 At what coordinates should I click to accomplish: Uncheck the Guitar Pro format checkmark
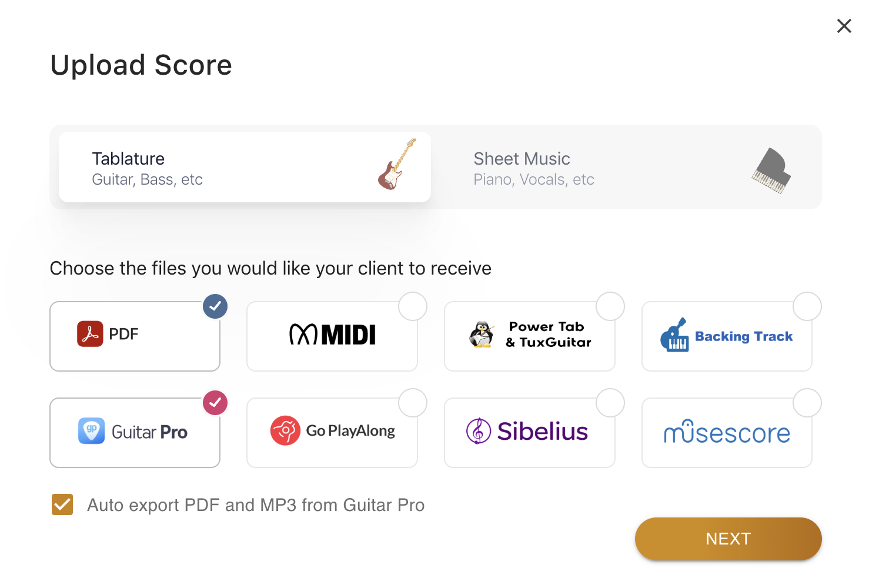[x=215, y=403]
